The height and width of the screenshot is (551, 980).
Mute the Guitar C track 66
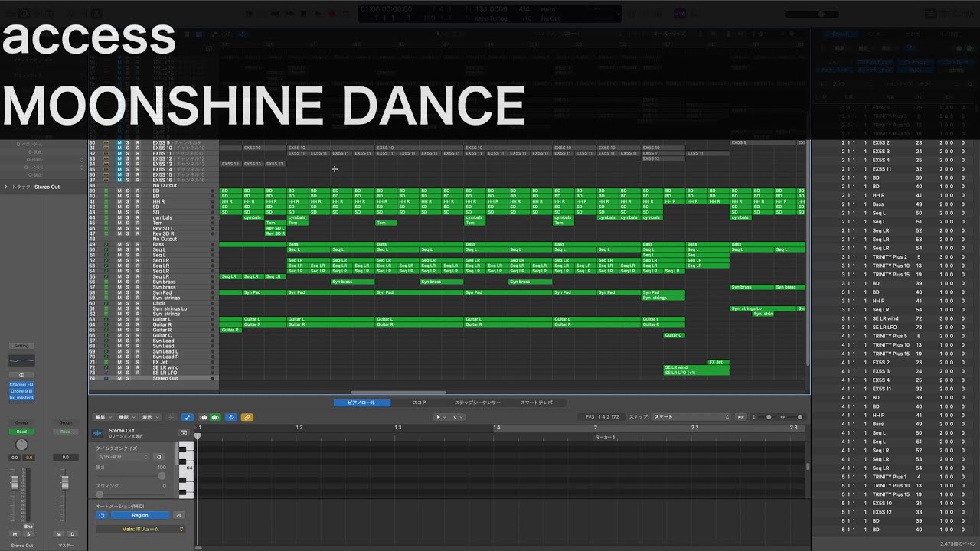click(x=119, y=335)
